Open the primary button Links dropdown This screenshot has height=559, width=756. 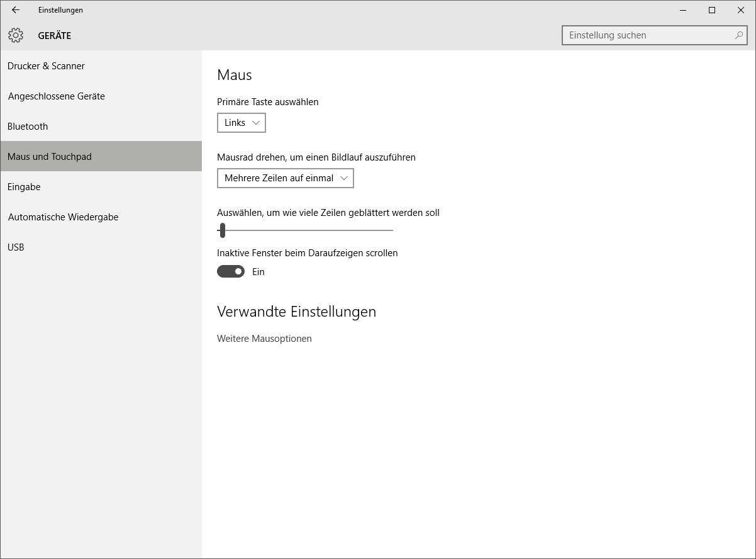[242, 123]
